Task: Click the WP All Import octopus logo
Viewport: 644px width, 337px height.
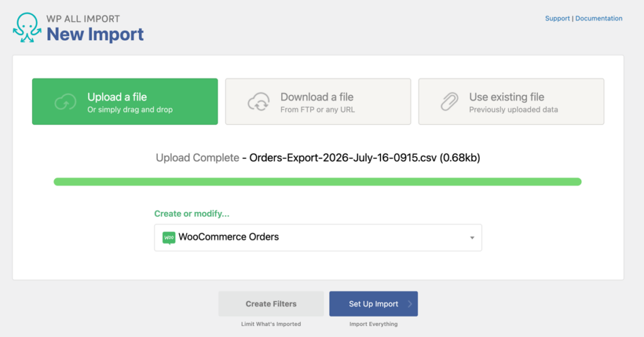Action: point(27,27)
